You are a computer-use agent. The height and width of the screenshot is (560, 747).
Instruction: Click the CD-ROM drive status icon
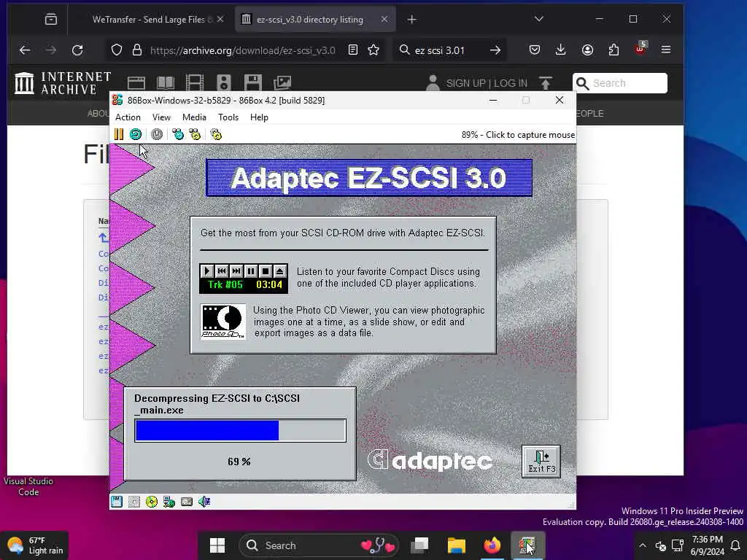[152, 502]
